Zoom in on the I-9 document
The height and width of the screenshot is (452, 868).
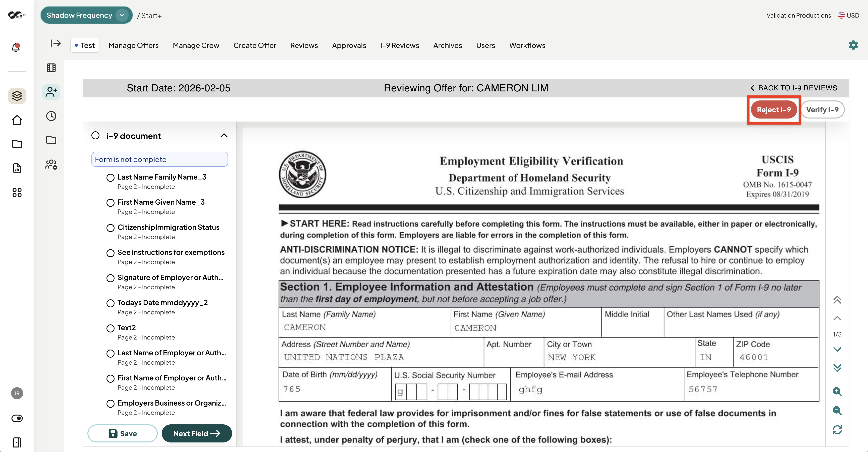(x=837, y=391)
